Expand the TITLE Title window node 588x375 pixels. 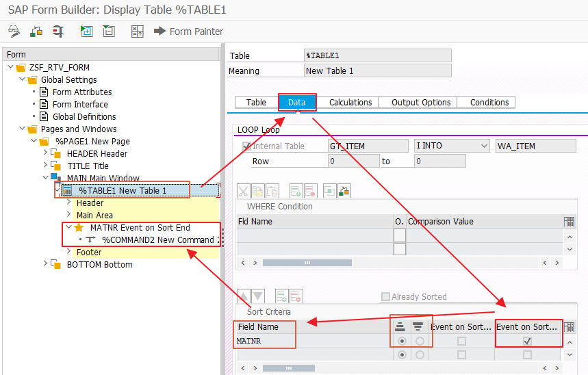pyautogui.click(x=45, y=165)
